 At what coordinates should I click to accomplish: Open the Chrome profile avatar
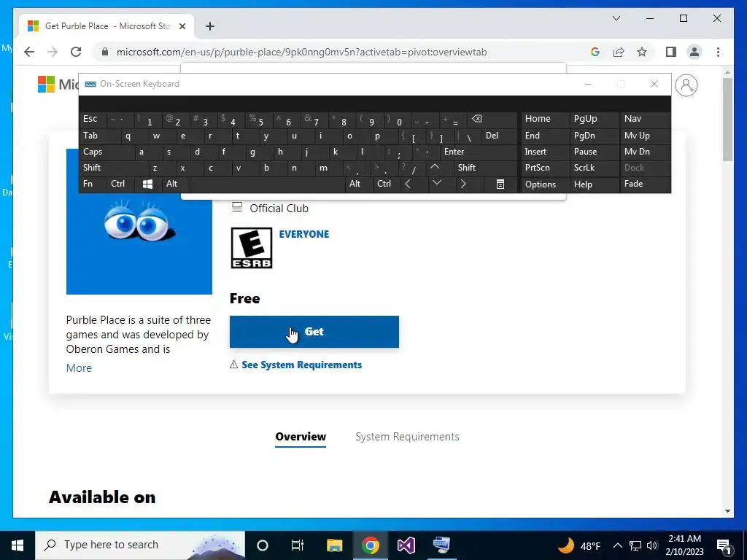click(694, 52)
